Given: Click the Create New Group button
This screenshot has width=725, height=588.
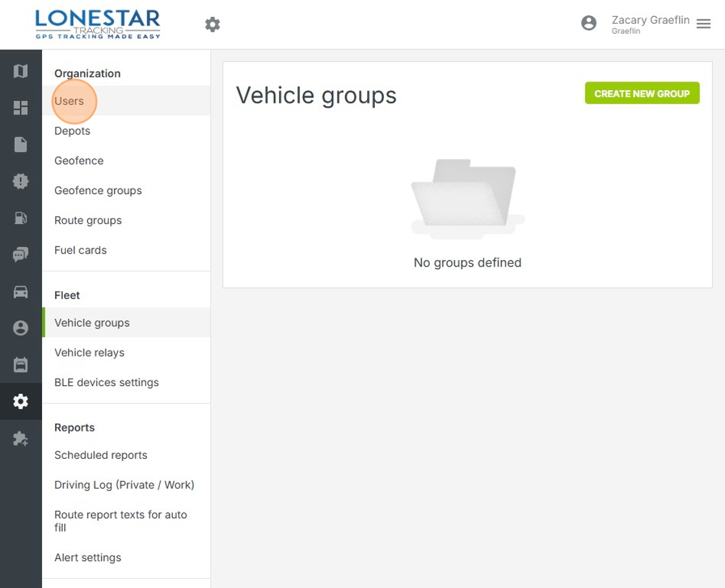Looking at the screenshot, I should coord(642,93).
